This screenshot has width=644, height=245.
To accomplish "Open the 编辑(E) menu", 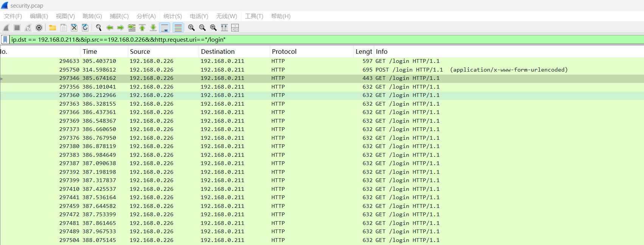I will pyautogui.click(x=39, y=16).
